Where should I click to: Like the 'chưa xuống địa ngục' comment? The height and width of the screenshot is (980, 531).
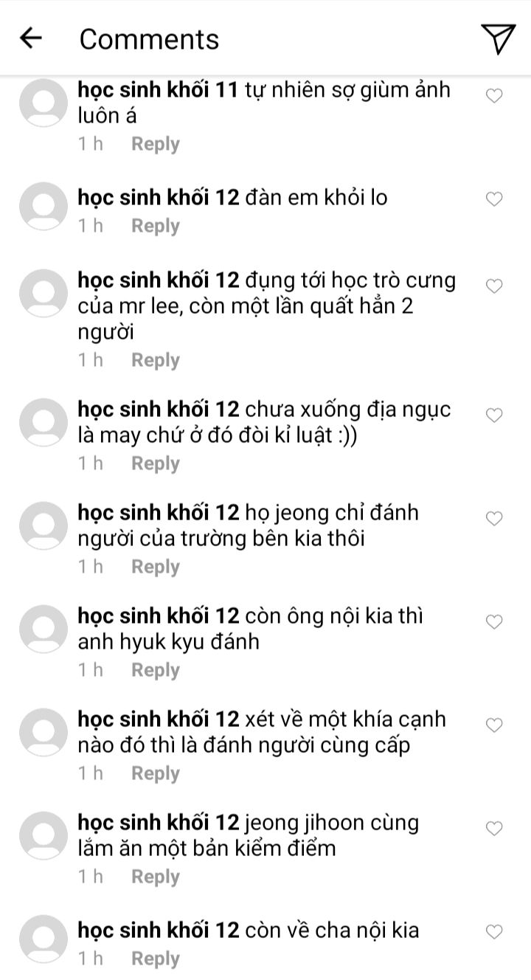494,415
